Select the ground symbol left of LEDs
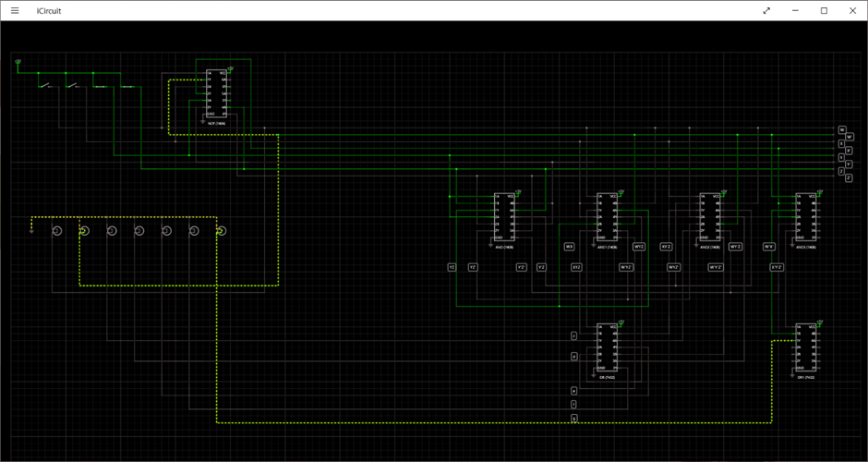This screenshot has width=868, height=462. 31,230
